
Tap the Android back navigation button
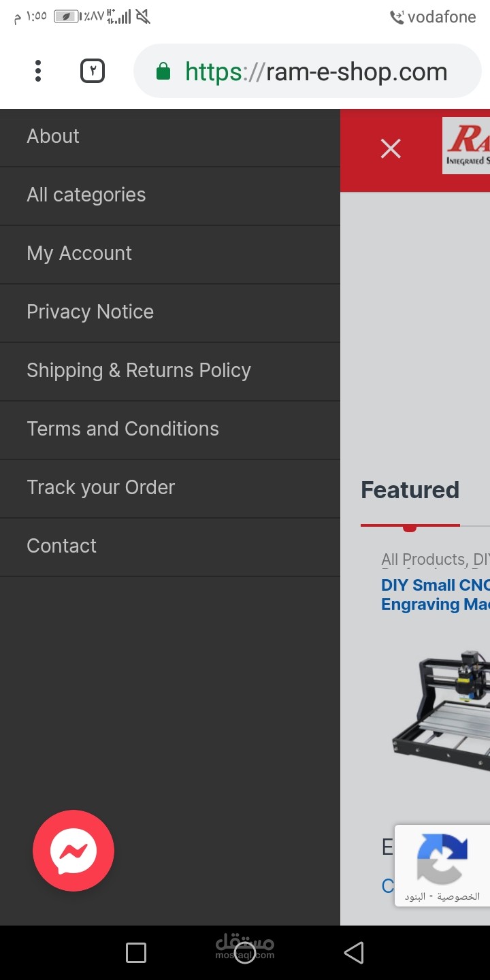pyautogui.click(x=354, y=953)
